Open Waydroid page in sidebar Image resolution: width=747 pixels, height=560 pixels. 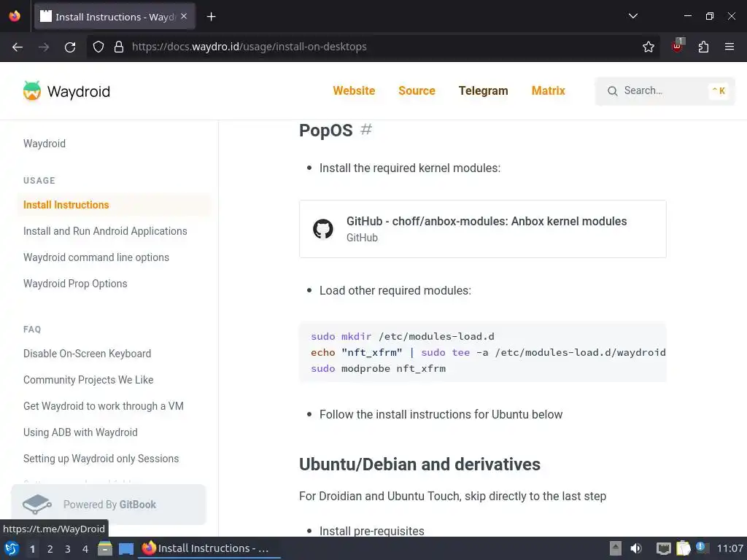tap(44, 144)
